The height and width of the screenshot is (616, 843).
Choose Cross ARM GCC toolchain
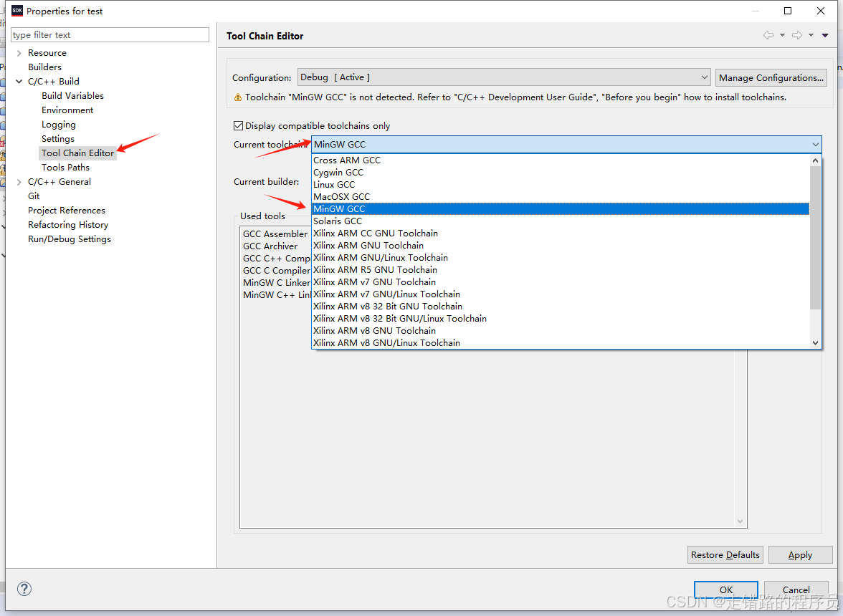tap(561, 160)
